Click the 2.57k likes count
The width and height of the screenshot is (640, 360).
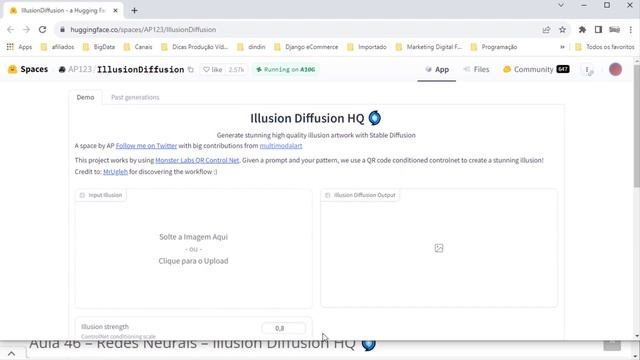click(236, 70)
